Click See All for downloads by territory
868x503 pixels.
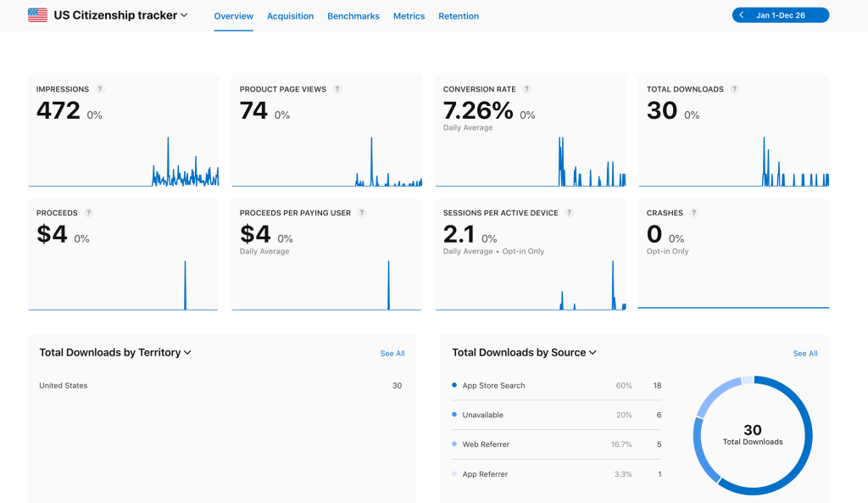[392, 354]
